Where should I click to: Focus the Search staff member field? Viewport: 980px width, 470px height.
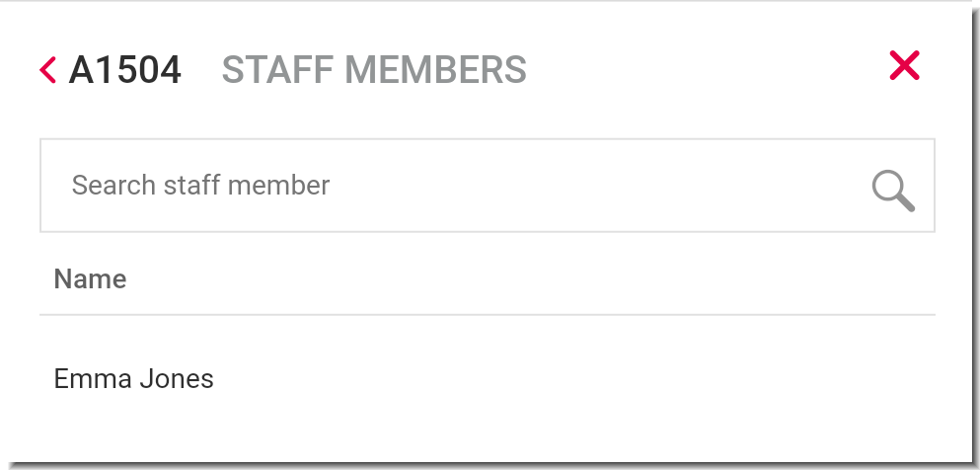click(488, 186)
